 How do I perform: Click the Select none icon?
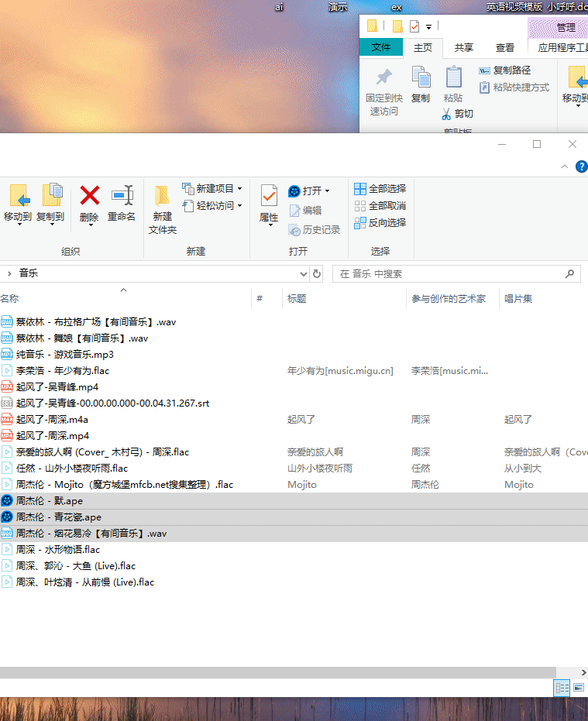coord(359,205)
